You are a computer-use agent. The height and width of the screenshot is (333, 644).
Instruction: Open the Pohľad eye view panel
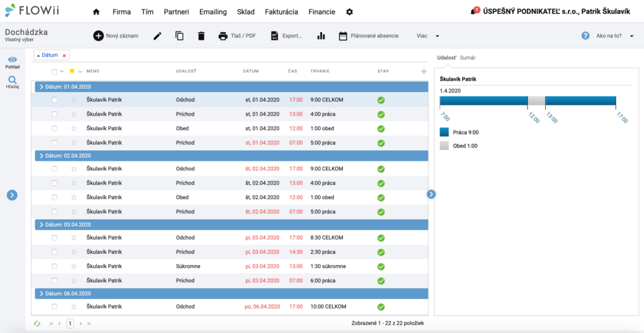(13, 62)
